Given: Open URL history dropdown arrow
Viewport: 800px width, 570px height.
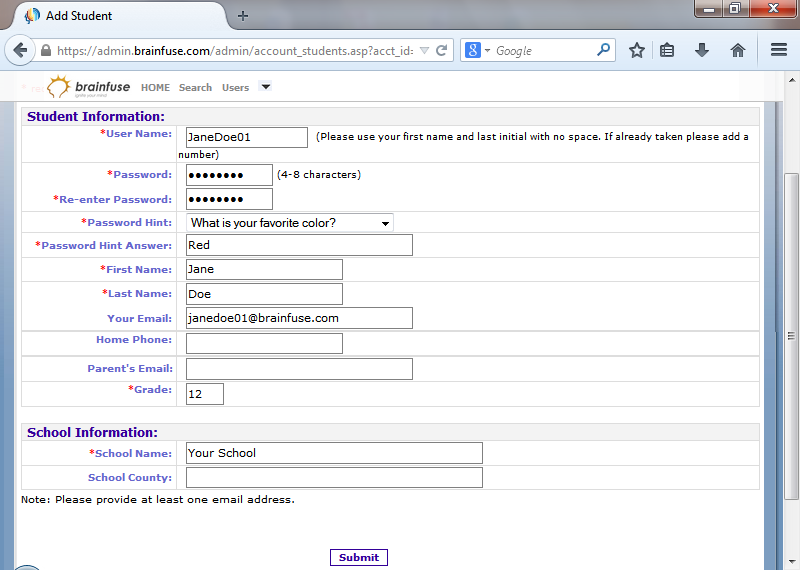Looking at the screenshot, I should [424, 51].
